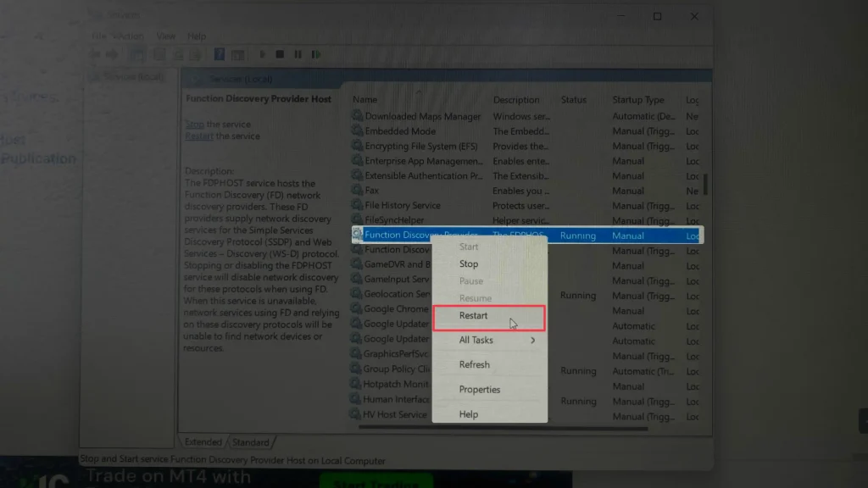Image resolution: width=868 pixels, height=488 pixels.
Task: Select the HV Host Service row
Action: click(x=395, y=414)
